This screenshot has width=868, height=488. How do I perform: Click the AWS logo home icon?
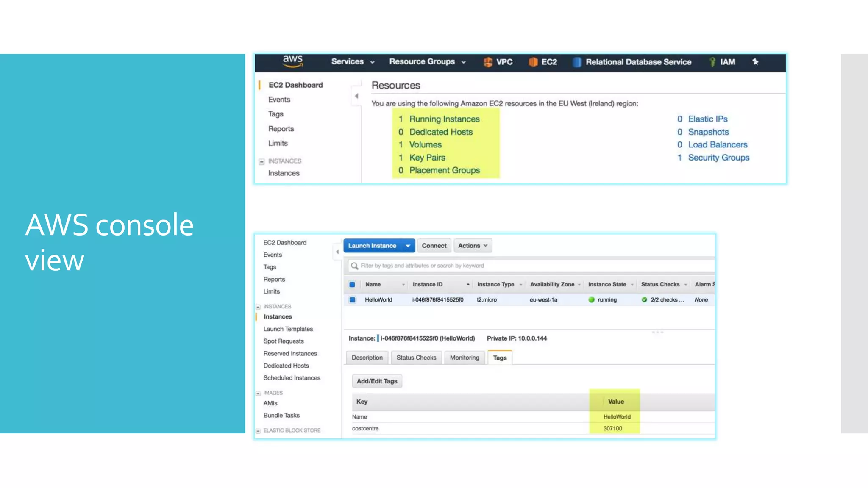[293, 61]
